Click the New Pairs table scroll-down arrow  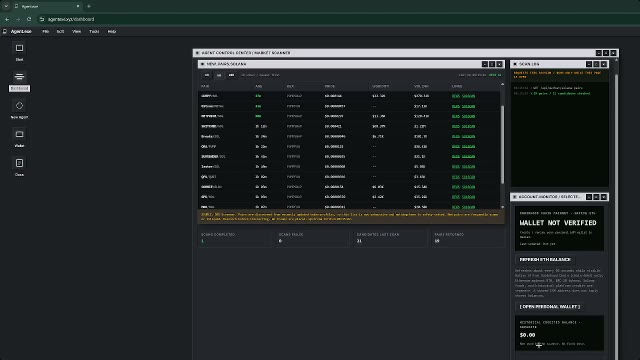pyautogui.click(x=502, y=207)
